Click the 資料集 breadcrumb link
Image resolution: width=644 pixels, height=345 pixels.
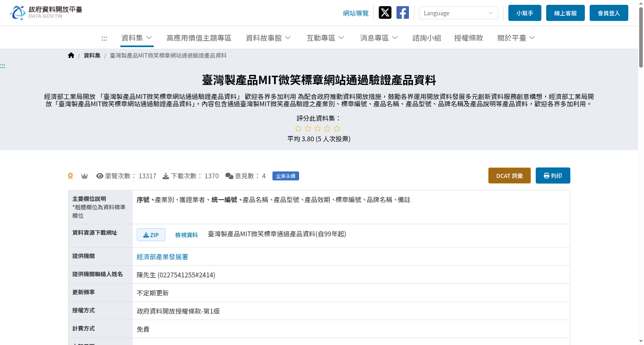click(92, 56)
